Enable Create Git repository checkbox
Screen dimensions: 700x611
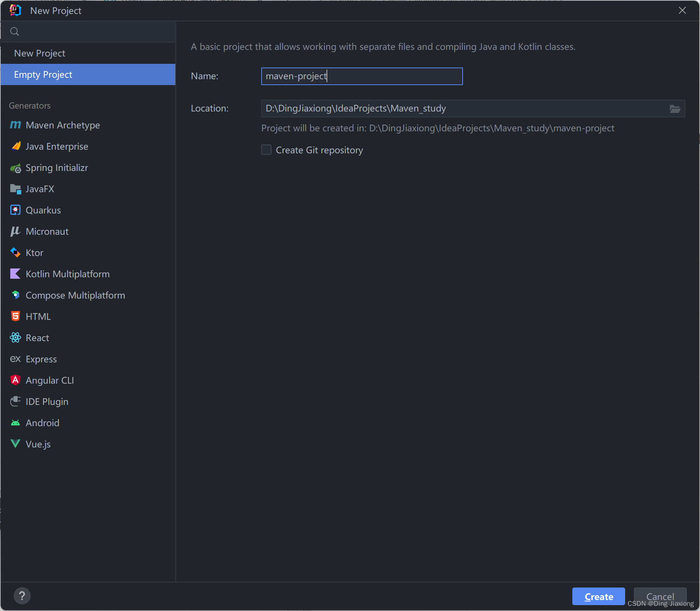[266, 150]
